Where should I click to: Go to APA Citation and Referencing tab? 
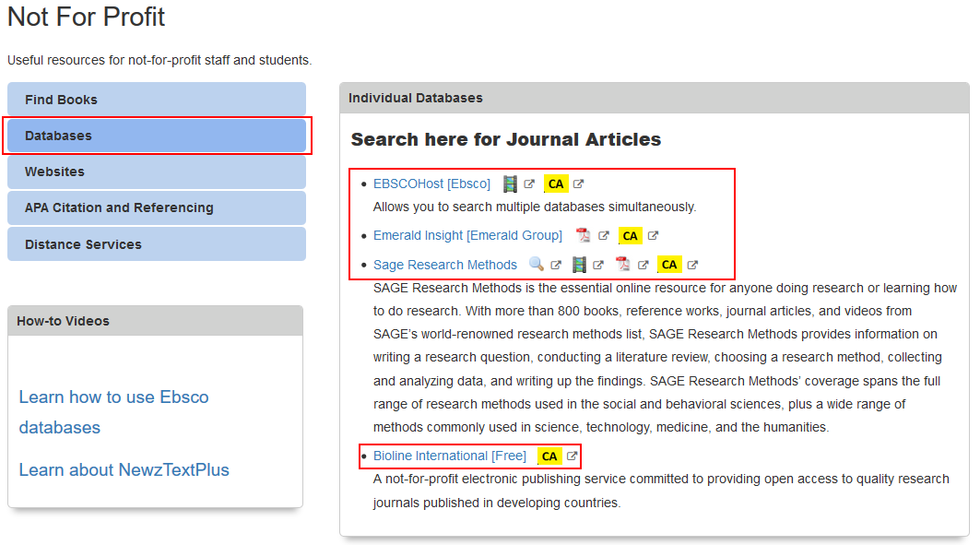[x=157, y=208]
